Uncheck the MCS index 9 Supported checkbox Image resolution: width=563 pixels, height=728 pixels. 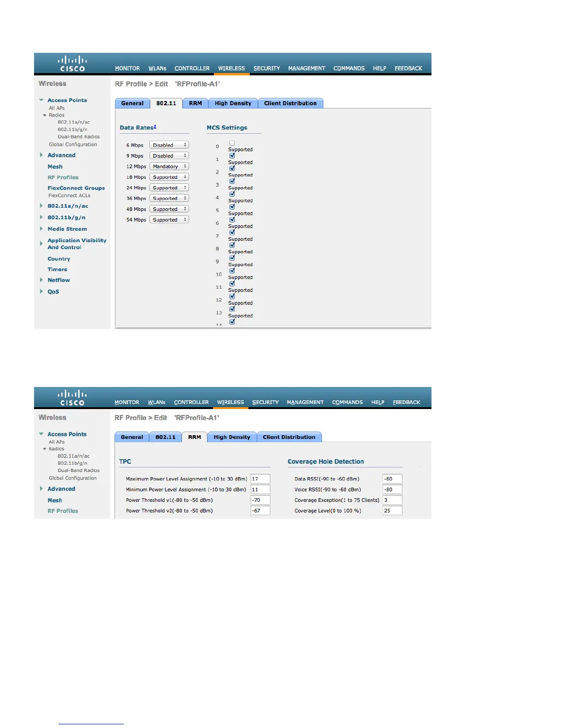click(x=232, y=258)
